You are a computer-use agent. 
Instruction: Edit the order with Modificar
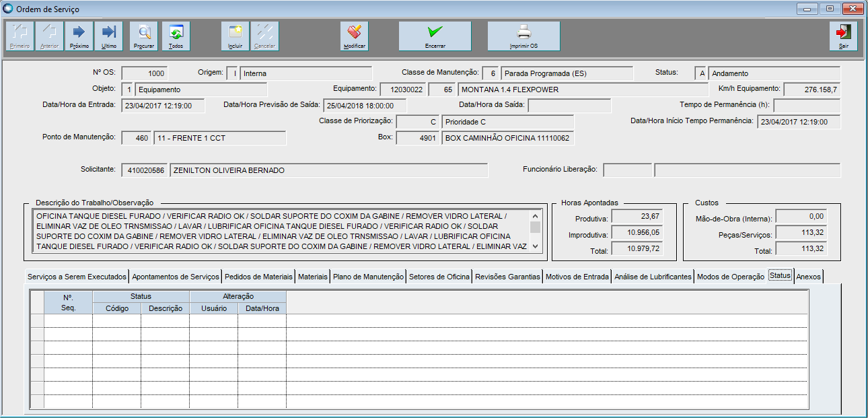coord(354,36)
